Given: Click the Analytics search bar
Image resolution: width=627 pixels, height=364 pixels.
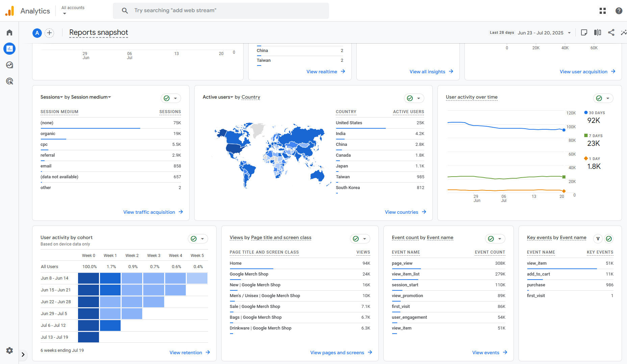Looking at the screenshot, I should pos(221,10).
